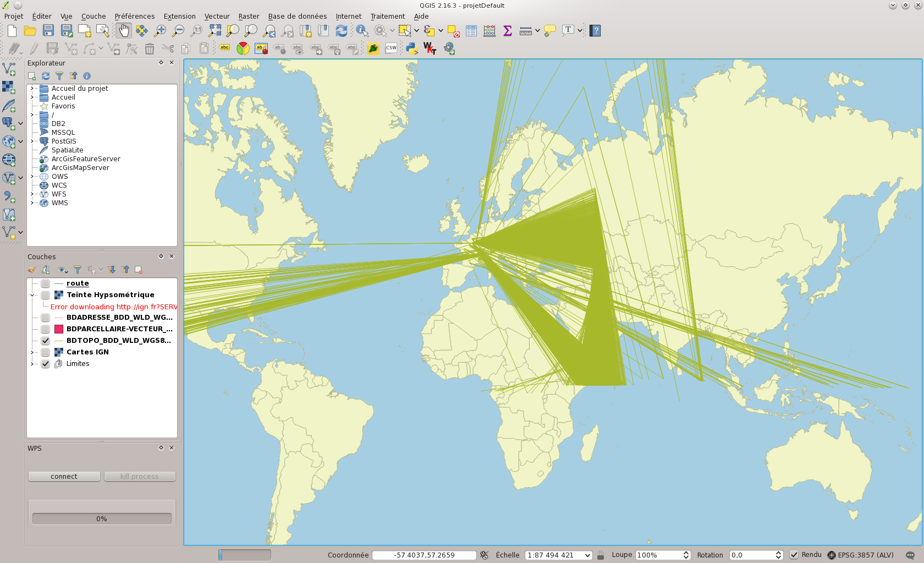Open the Couche menu
Image resolution: width=924 pixels, height=563 pixels.
(x=94, y=17)
